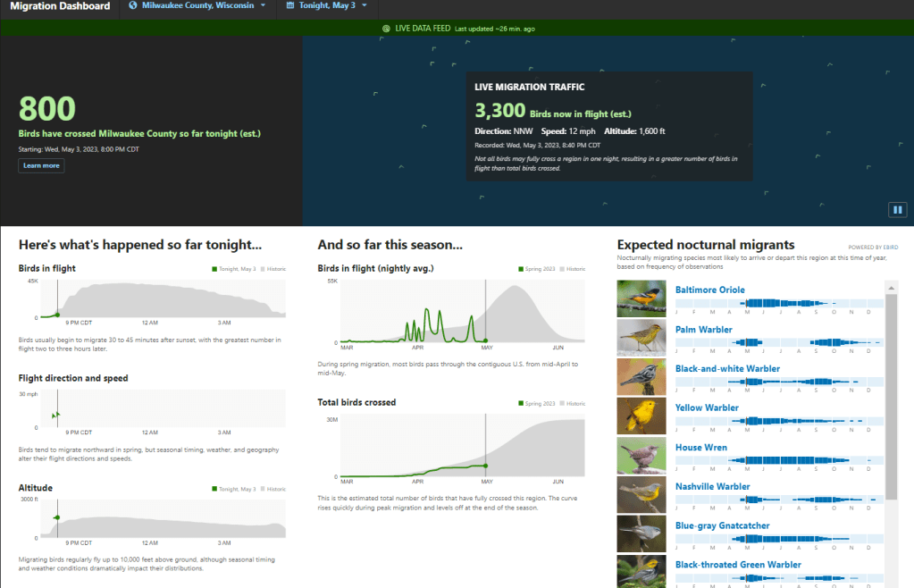Toggle Spring 2023 legend in Total birds crossed
The image size is (914, 588).
[538, 403]
